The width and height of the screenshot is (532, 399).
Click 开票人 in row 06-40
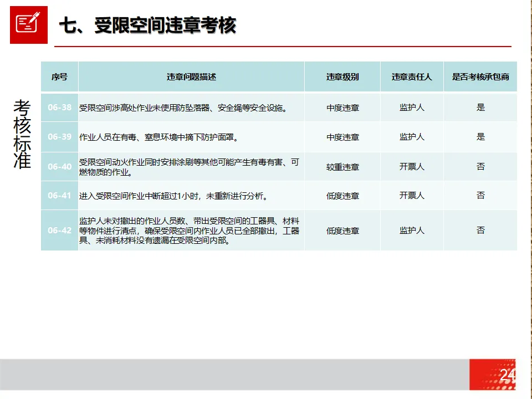click(x=412, y=167)
